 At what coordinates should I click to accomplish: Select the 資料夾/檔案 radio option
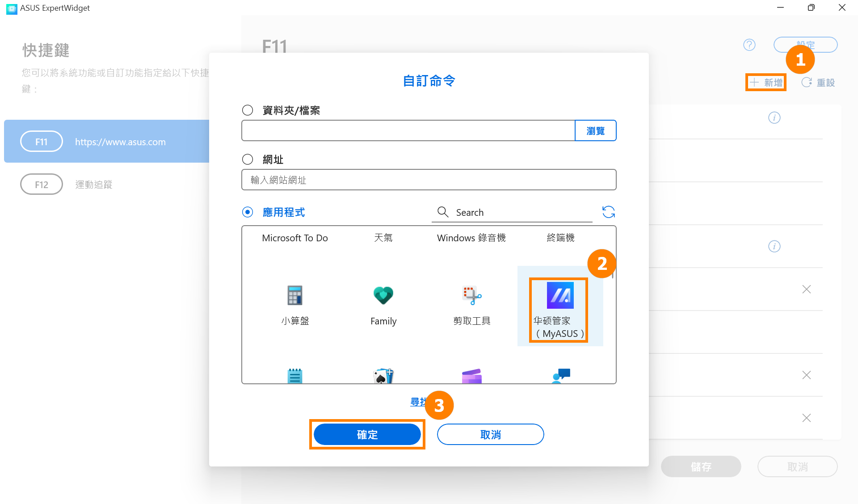[x=247, y=110]
